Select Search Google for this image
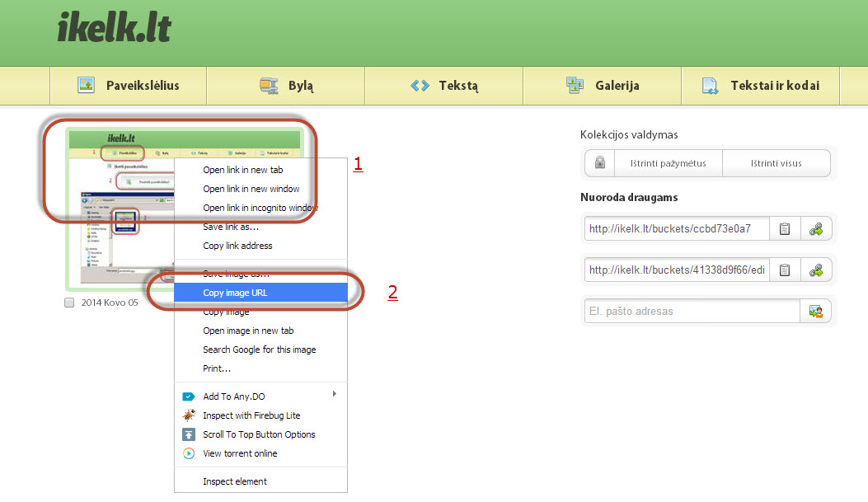Viewport: 868px width, 502px height. pos(260,350)
